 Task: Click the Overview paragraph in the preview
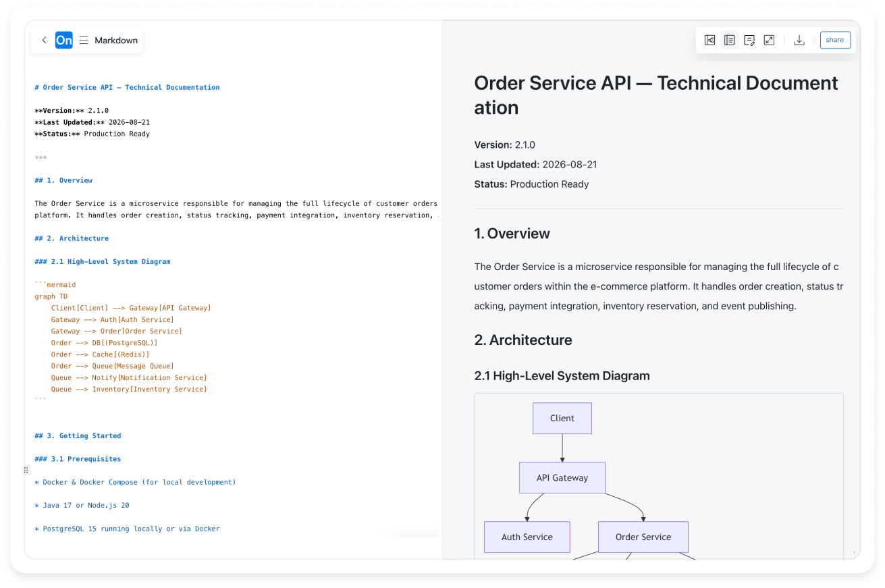tap(659, 286)
